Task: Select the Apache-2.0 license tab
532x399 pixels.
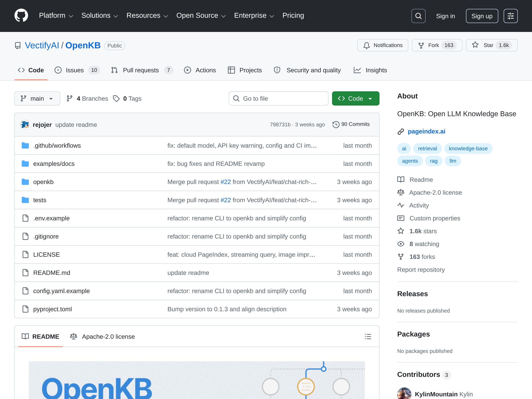Action: [102, 336]
